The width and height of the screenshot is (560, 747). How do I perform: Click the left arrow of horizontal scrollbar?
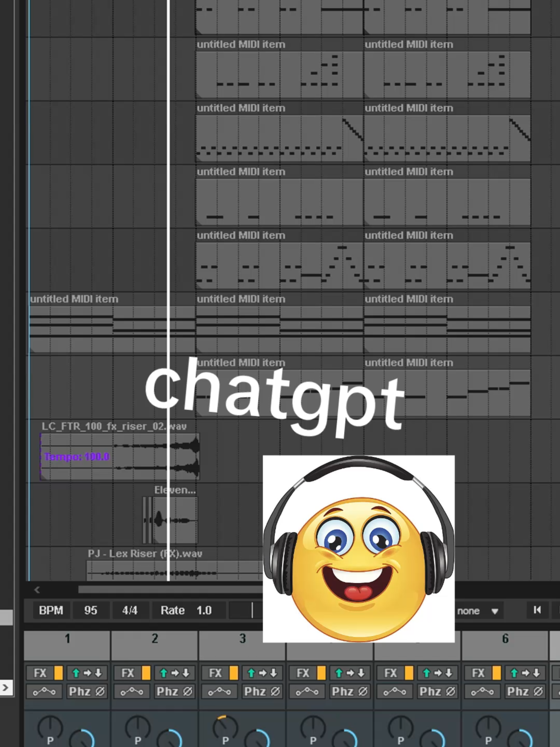(37, 590)
